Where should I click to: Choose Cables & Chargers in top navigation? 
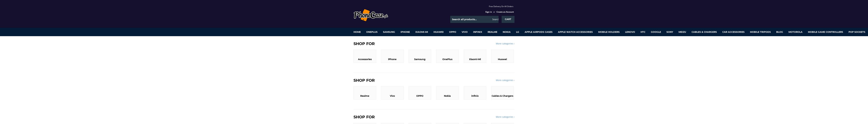[704, 32]
